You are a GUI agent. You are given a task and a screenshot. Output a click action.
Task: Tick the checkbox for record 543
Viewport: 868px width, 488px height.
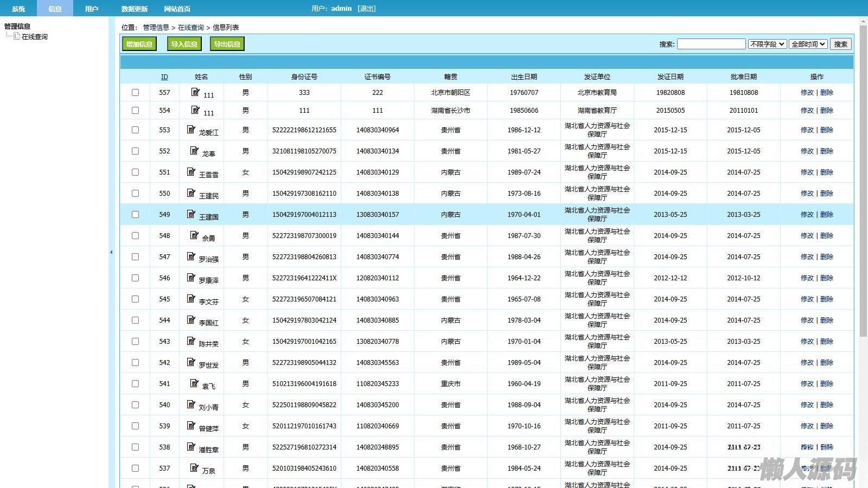click(x=136, y=342)
